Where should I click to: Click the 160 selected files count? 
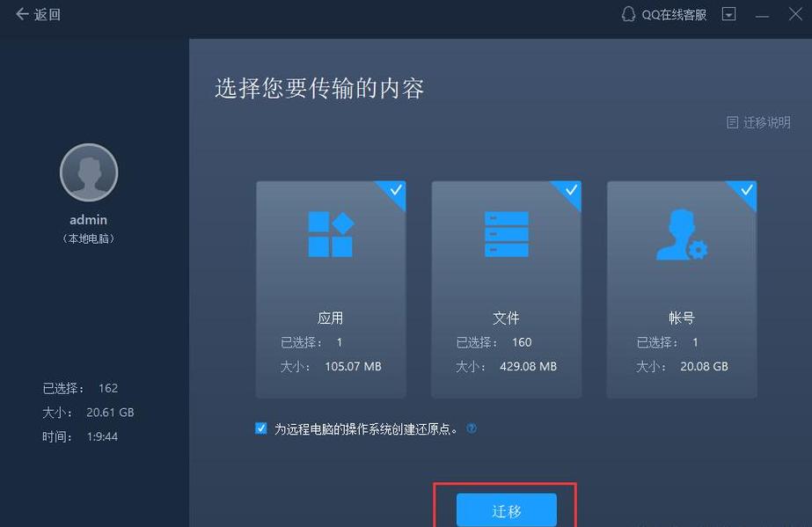pyautogui.click(x=522, y=342)
